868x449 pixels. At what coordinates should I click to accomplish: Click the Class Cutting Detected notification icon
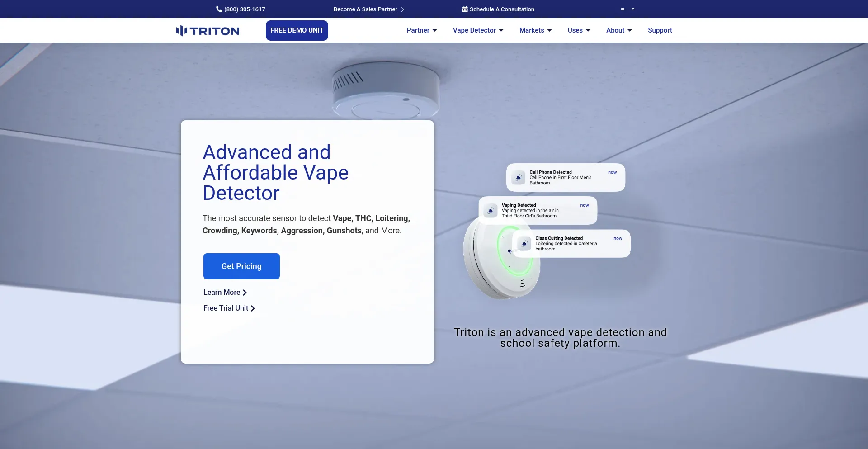pyautogui.click(x=524, y=244)
